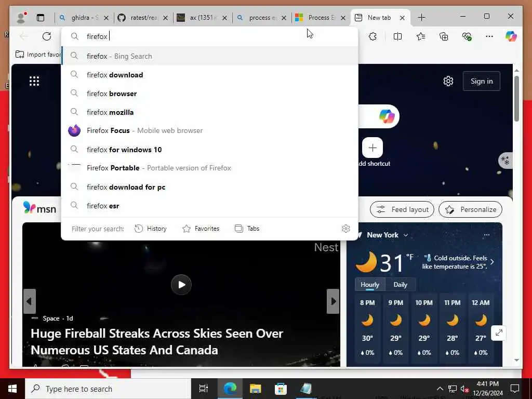This screenshot has height=399, width=532.
Task: Click the address bar containing firefox
Action: (210, 36)
